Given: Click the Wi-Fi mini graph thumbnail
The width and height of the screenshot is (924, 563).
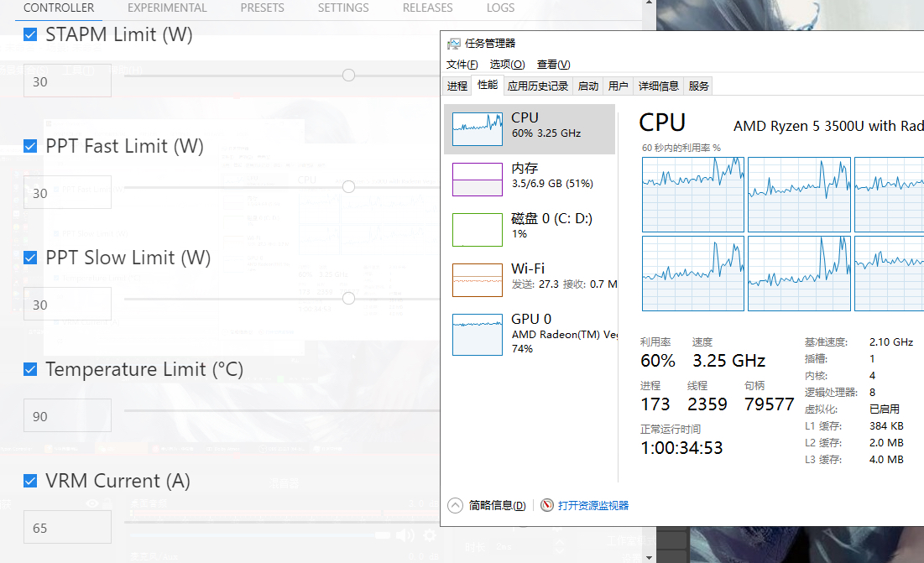Looking at the screenshot, I should [478, 280].
